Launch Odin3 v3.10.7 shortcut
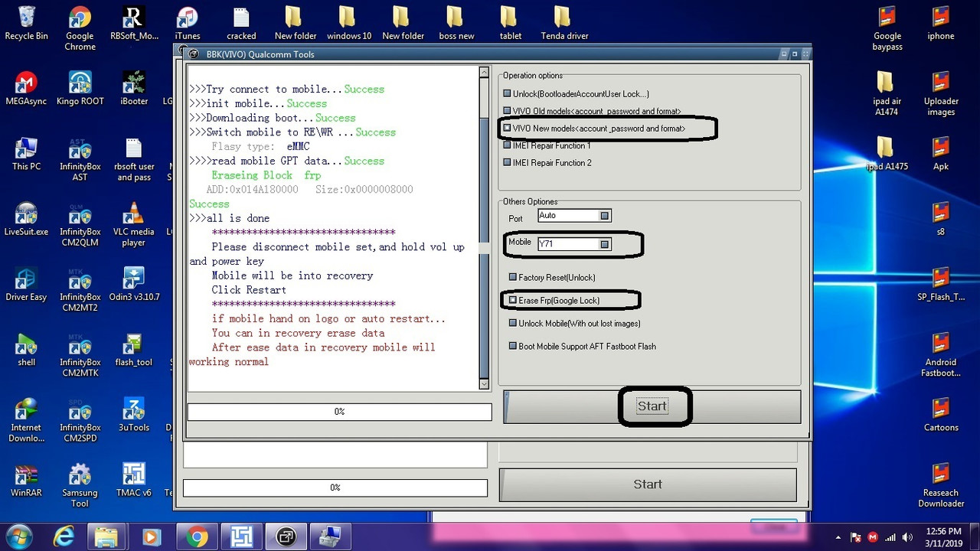Image resolution: width=980 pixels, height=551 pixels. point(134,284)
